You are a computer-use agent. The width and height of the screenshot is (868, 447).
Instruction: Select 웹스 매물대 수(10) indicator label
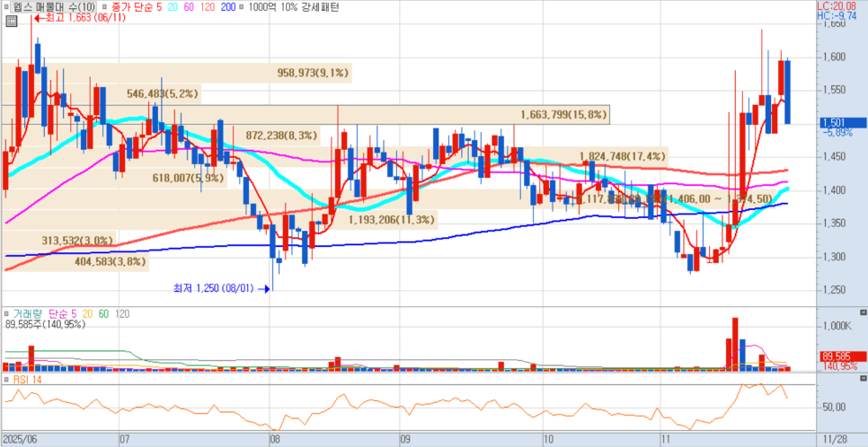(54, 7)
